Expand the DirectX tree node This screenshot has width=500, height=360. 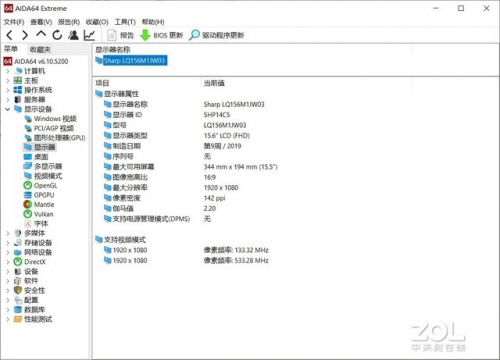(8, 262)
